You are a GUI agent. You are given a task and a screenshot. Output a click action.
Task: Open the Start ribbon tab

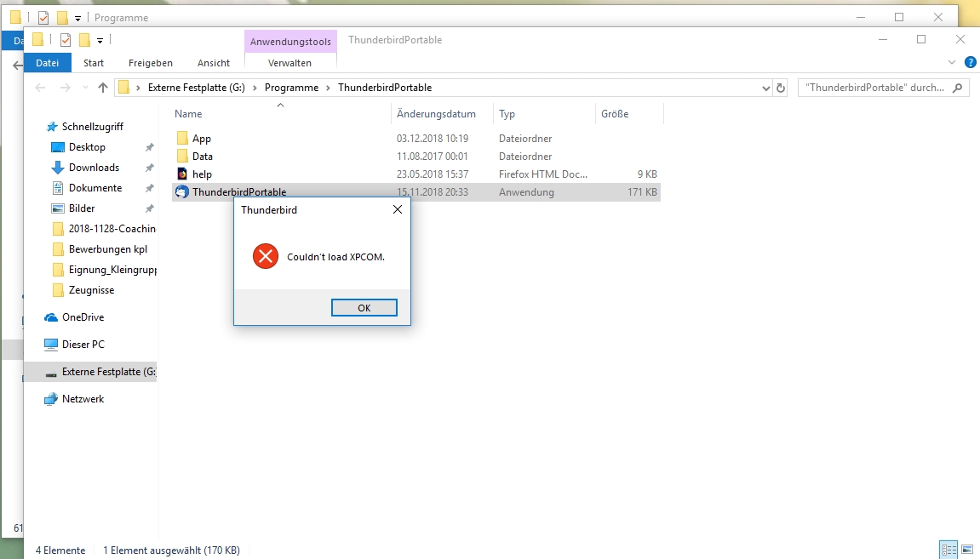click(x=94, y=62)
